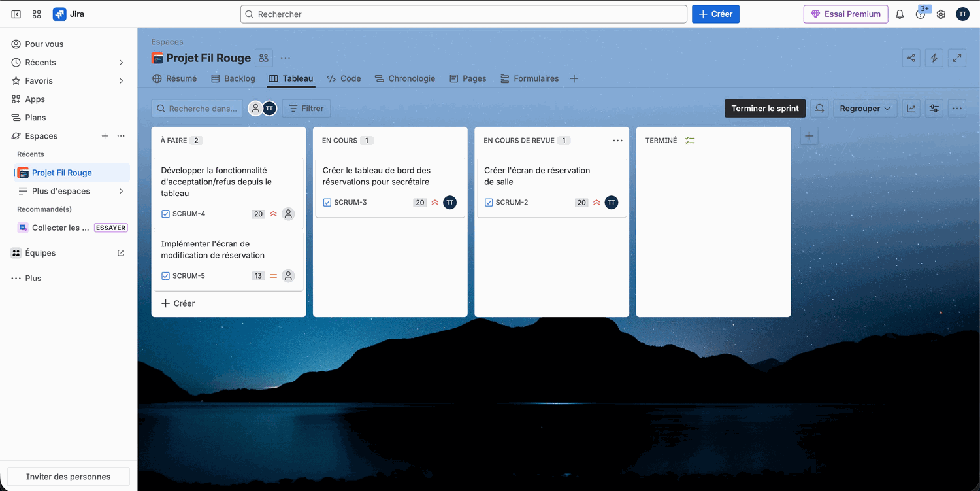The image size is (980, 491).
Task: Focus the Rechercher search field
Action: coord(464,14)
